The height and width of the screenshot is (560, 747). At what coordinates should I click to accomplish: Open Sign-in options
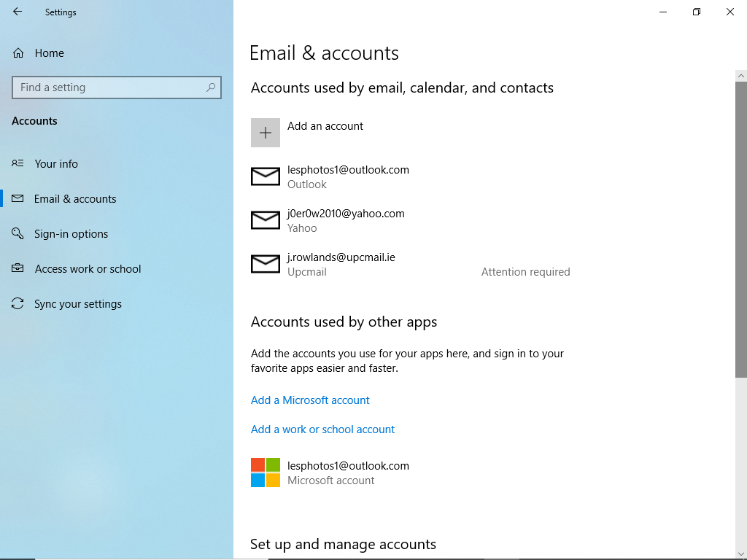tap(60, 234)
